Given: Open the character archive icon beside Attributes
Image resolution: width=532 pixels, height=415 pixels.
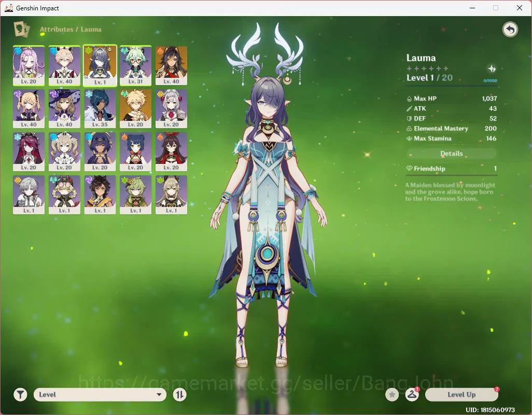Looking at the screenshot, I should (22, 30).
